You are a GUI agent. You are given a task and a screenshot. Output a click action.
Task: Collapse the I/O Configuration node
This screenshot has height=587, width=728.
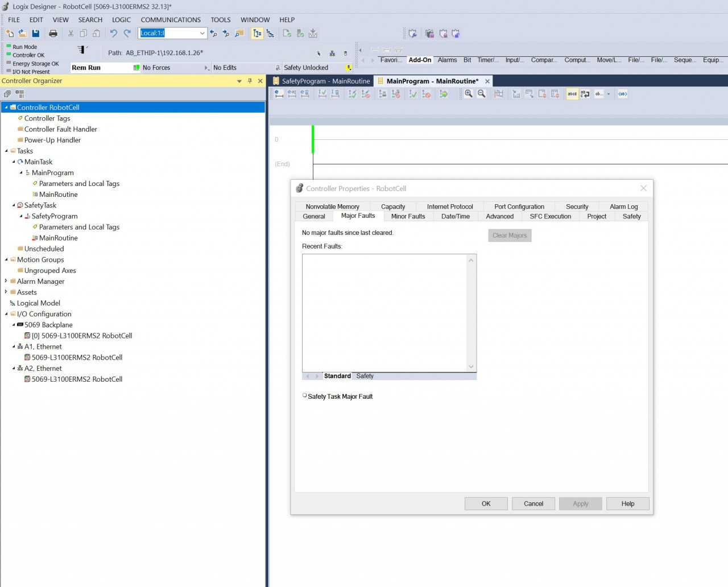click(6, 314)
